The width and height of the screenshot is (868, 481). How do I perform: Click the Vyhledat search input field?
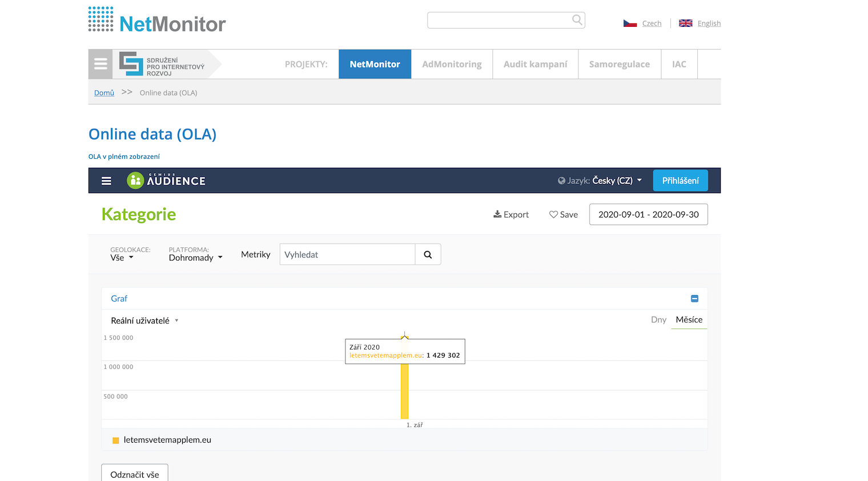(x=347, y=255)
